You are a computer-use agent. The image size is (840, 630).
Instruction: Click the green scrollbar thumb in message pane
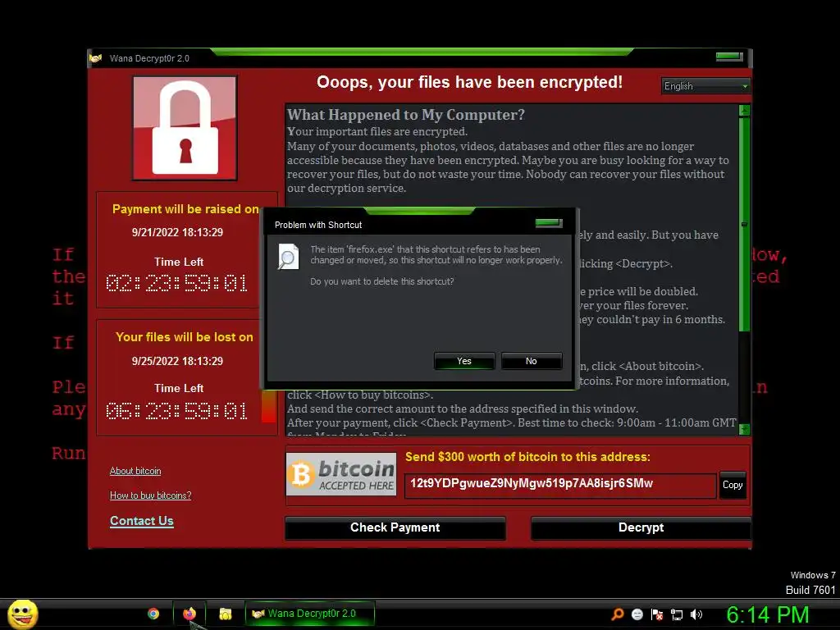744,224
